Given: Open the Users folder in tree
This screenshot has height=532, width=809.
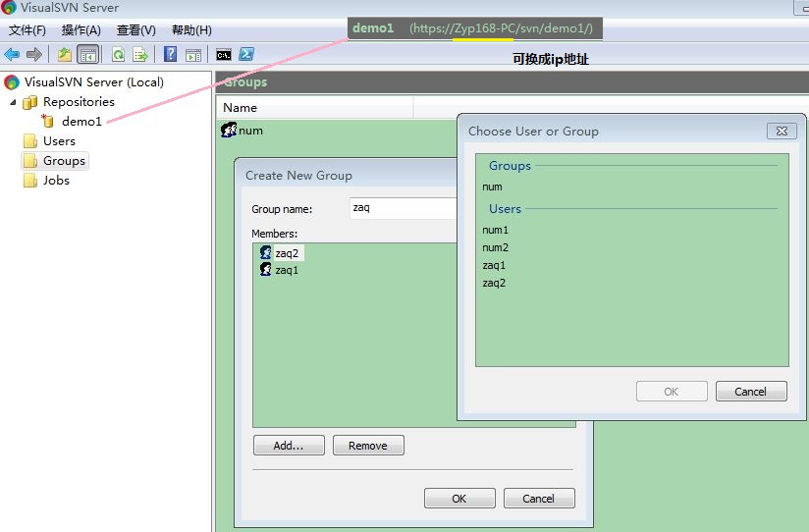Looking at the screenshot, I should coord(59,141).
